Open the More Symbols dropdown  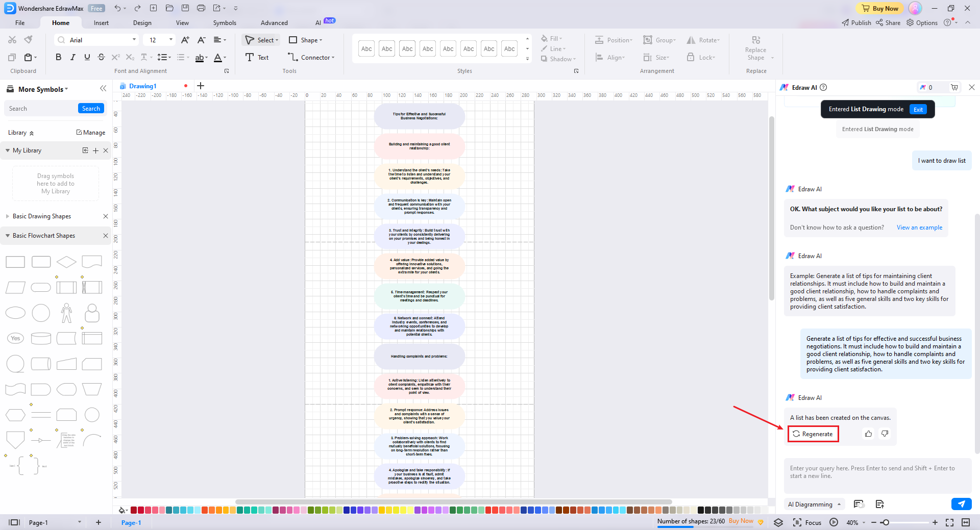click(x=43, y=89)
